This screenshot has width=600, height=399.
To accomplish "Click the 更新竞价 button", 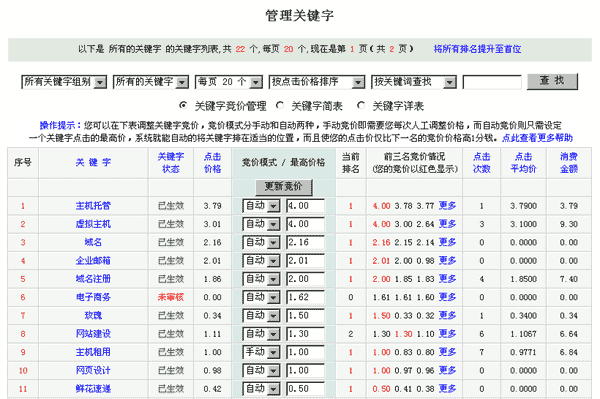I will point(284,187).
